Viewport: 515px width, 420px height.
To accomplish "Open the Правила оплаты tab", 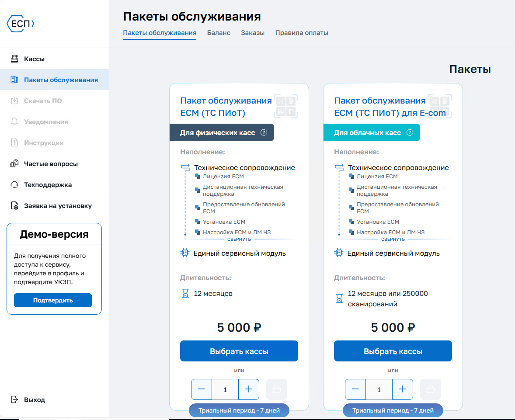I will click(302, 33).
